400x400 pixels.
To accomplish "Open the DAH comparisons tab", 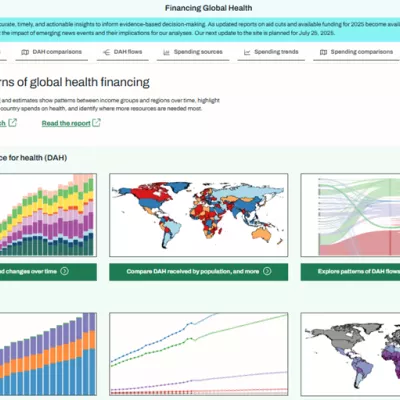I will pos(52,52).
